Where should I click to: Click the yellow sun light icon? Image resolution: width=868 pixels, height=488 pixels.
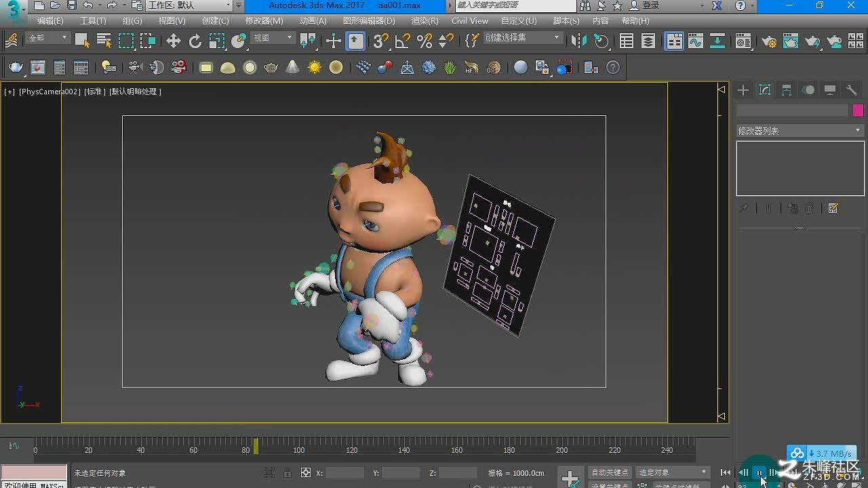tap(315, 67)
